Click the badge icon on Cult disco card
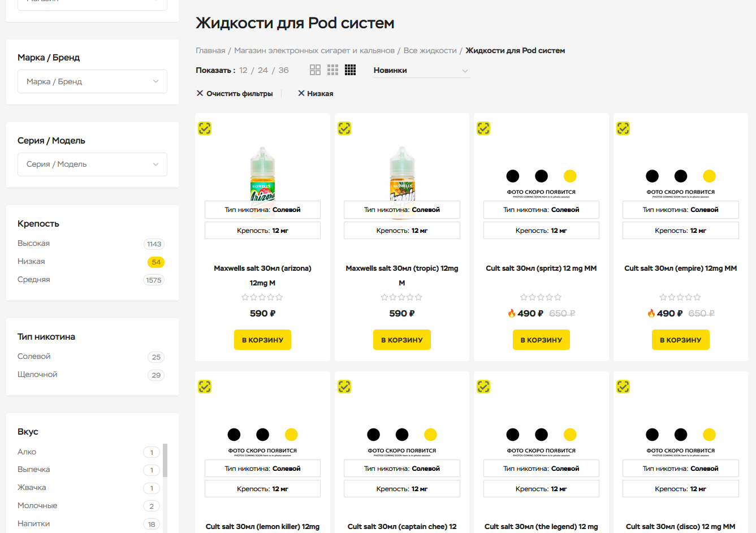Image resolution: width=756 pixels, height=533 pixels. click(x=623, y=387)
